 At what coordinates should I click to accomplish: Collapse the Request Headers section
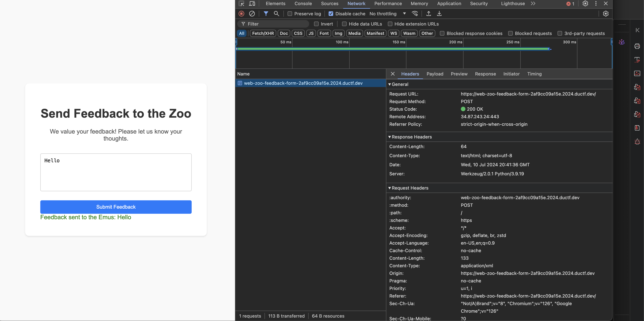click(x=390, y=188)
